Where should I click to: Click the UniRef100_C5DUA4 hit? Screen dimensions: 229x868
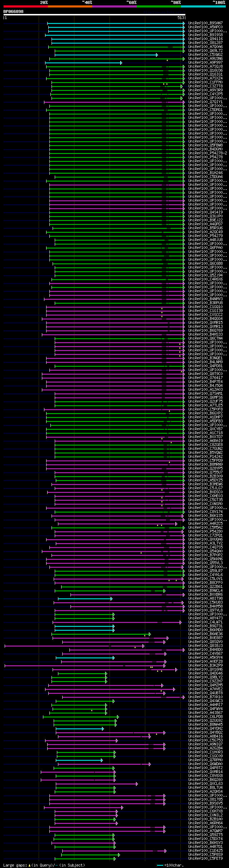click(205, 177)
